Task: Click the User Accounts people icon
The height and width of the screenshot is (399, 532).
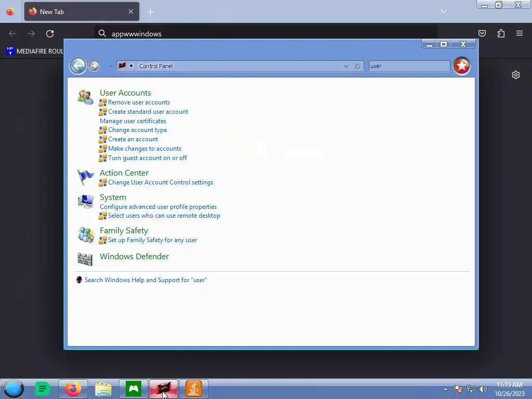Action: [85, 97]
